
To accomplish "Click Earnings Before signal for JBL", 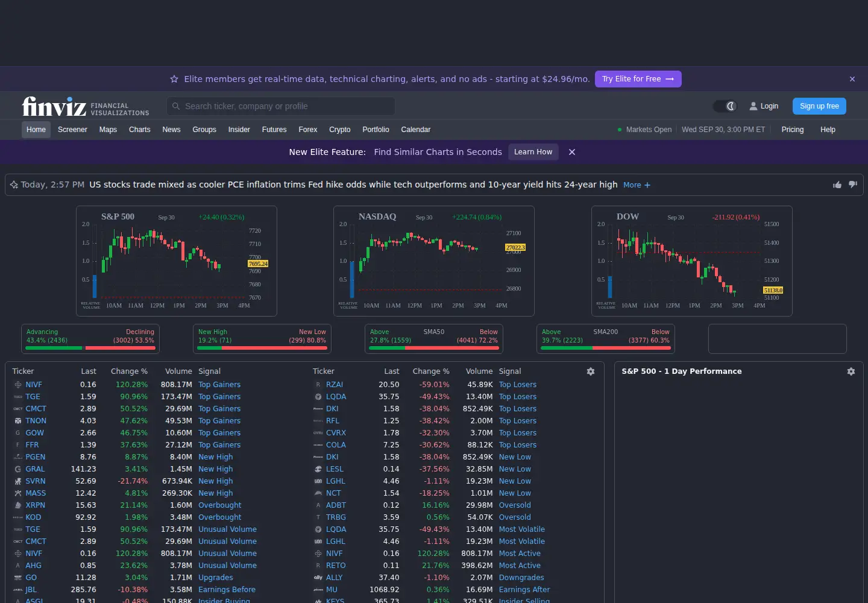I will (x=227, y=590).
